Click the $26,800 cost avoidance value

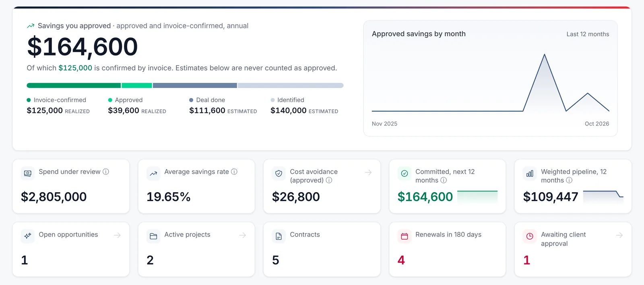pos(296,197)
